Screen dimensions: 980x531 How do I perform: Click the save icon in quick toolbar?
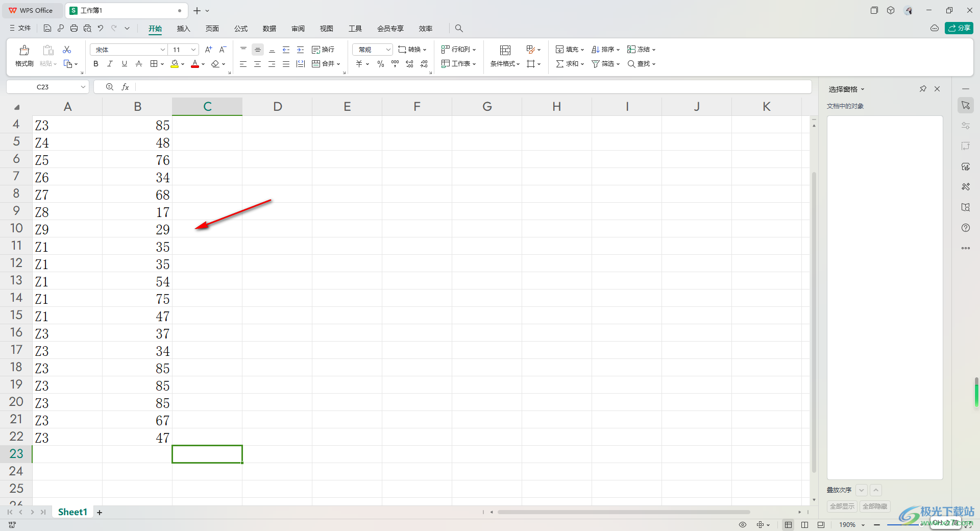pos(47,28)
